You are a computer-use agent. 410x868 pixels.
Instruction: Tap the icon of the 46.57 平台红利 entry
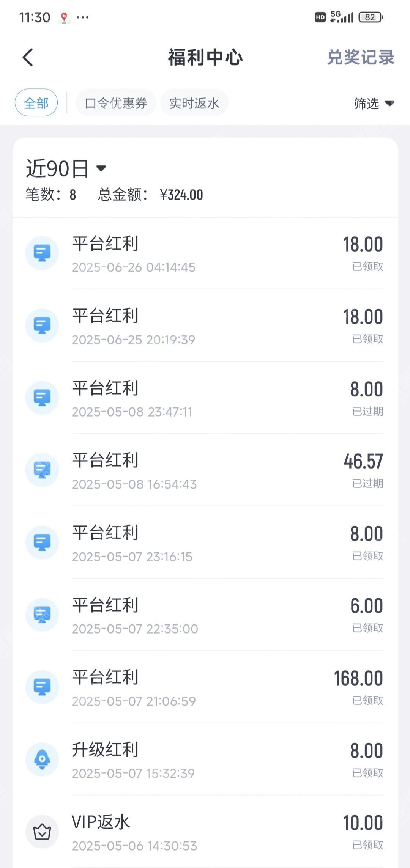pyautogui.click(x=42, y=470)
